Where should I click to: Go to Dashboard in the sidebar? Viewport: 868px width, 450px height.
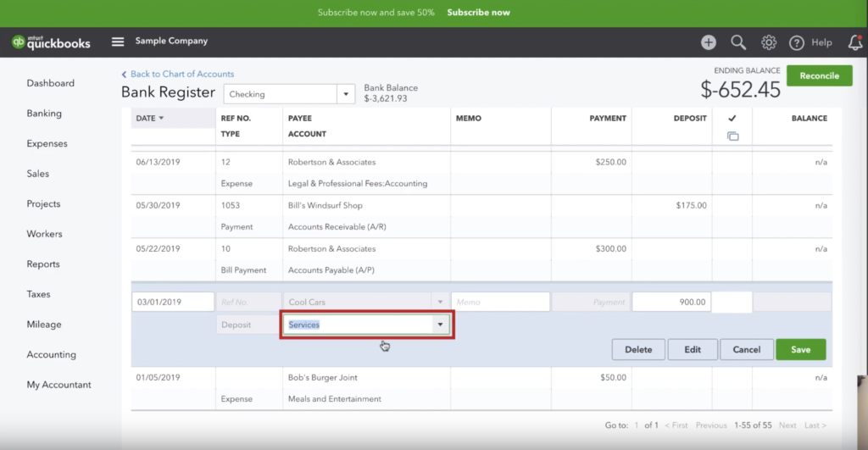[50, 83]
